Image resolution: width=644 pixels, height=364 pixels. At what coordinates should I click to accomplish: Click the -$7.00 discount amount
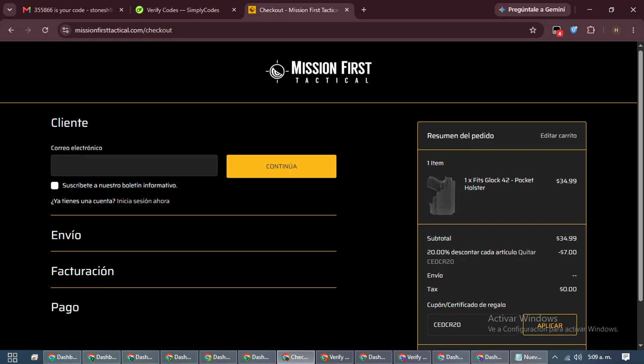567,252
